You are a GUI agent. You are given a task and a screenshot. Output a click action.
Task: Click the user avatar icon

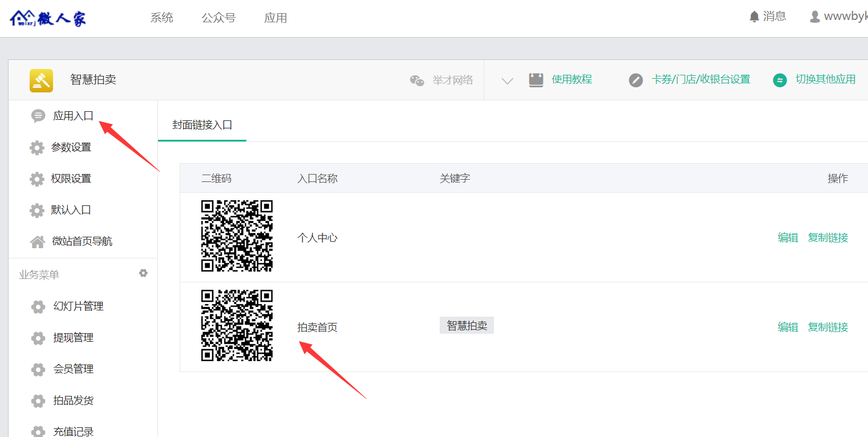pos(815,17)
